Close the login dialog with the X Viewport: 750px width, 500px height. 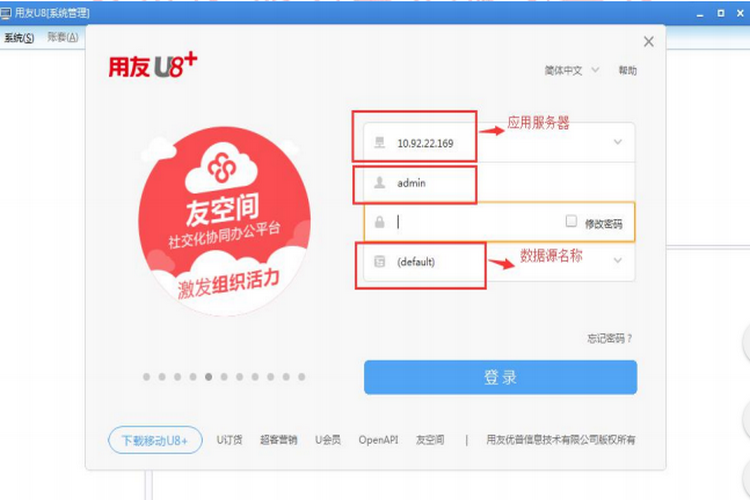[649, 42]
